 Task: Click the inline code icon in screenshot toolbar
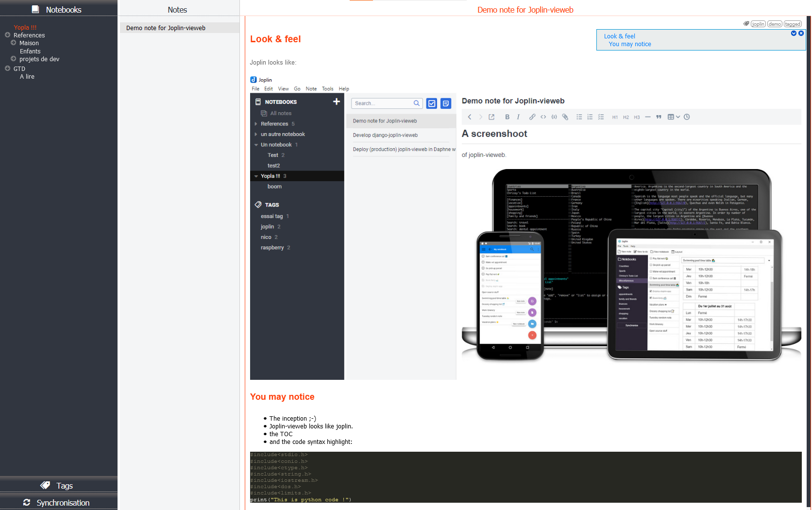[x=543, y=117]
